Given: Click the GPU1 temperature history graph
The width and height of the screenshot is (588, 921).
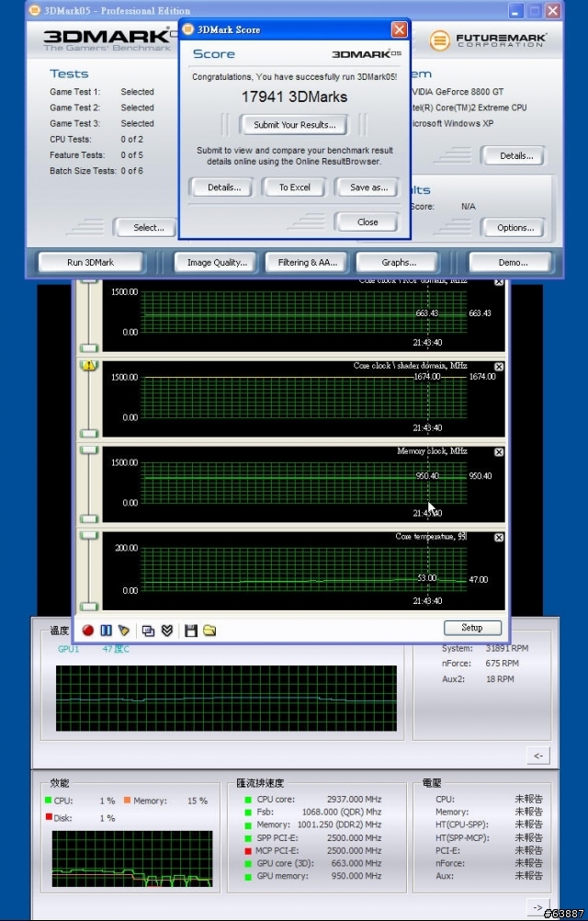Looking at the screenshot, I should (226, 699).
